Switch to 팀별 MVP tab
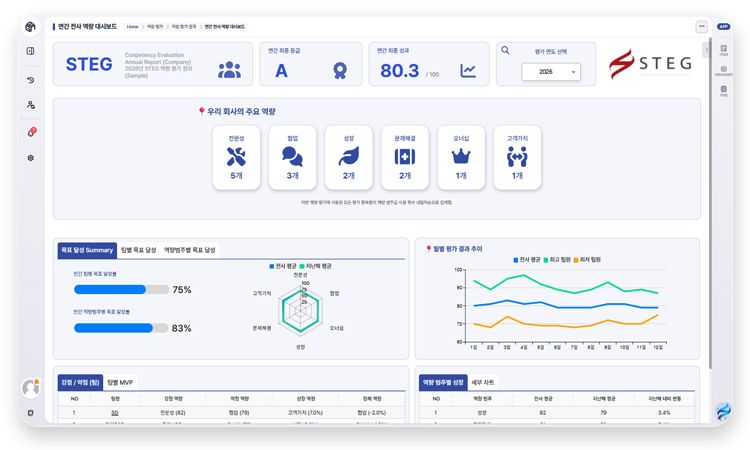This screenshot has height=450, width=750. pos(120,383)
